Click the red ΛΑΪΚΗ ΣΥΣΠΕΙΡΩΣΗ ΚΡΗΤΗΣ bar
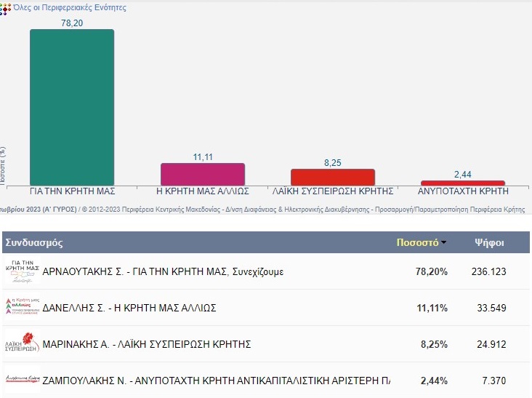 pyautogui.click(x=333, y=177)
